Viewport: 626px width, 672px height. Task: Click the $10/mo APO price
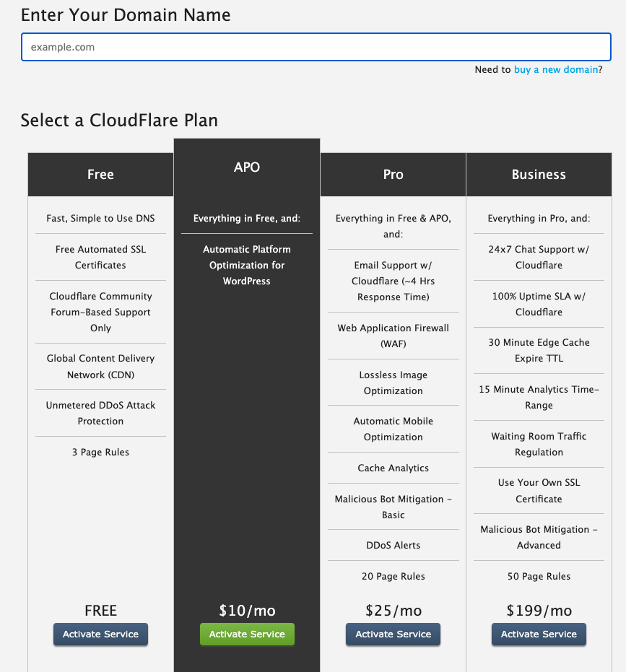coord(247,611)
